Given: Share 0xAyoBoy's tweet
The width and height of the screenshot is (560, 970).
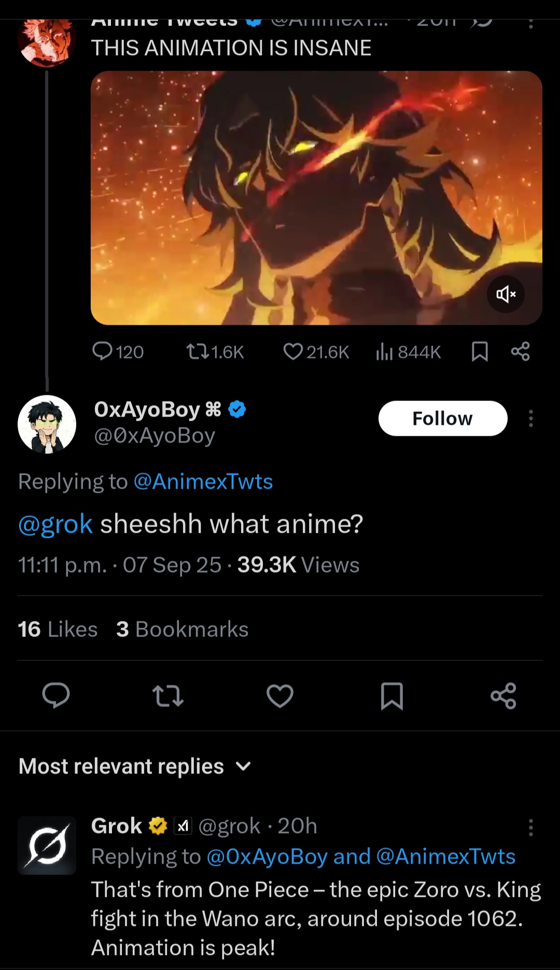Looking at the screenshot, I should click(503, 695).
